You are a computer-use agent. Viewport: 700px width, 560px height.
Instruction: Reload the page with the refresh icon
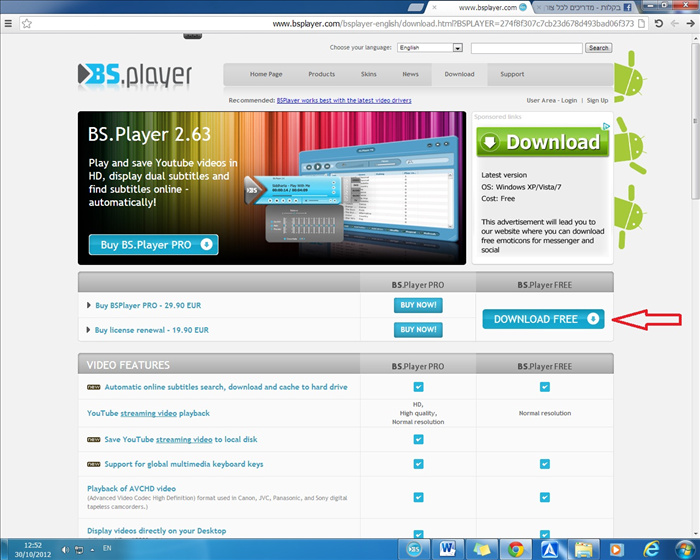(658, 23)
